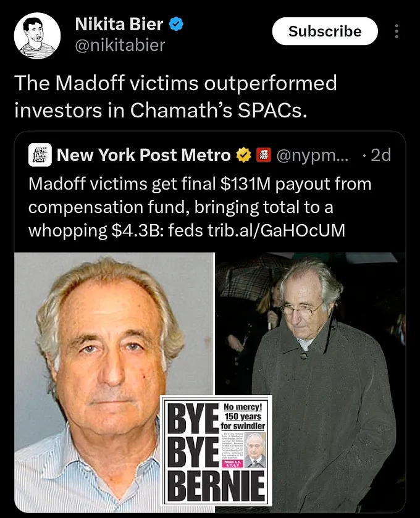Click the 2d timestamp on quoted tweet

pos(380,155)
